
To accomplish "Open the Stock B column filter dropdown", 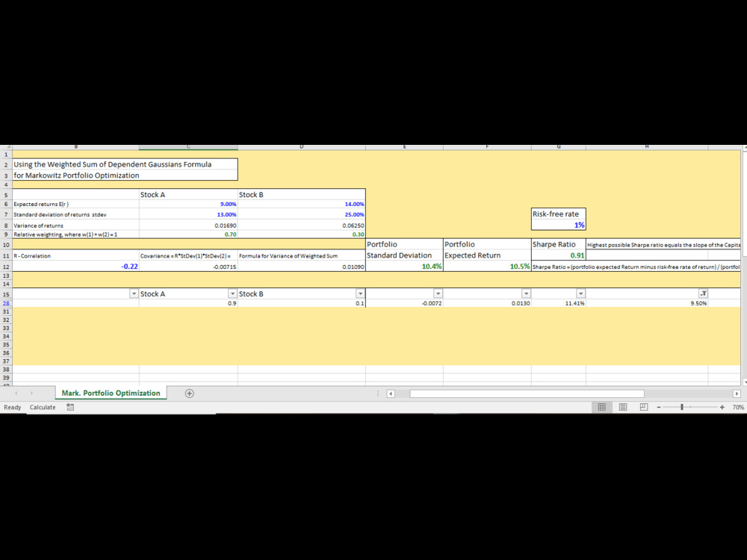I will (360, 293).
